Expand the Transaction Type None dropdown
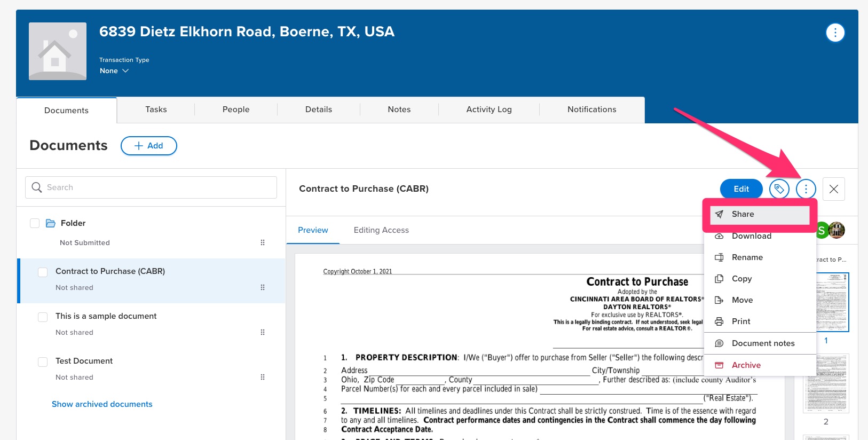This screenshot has height=440, width=868. [114, 71]
